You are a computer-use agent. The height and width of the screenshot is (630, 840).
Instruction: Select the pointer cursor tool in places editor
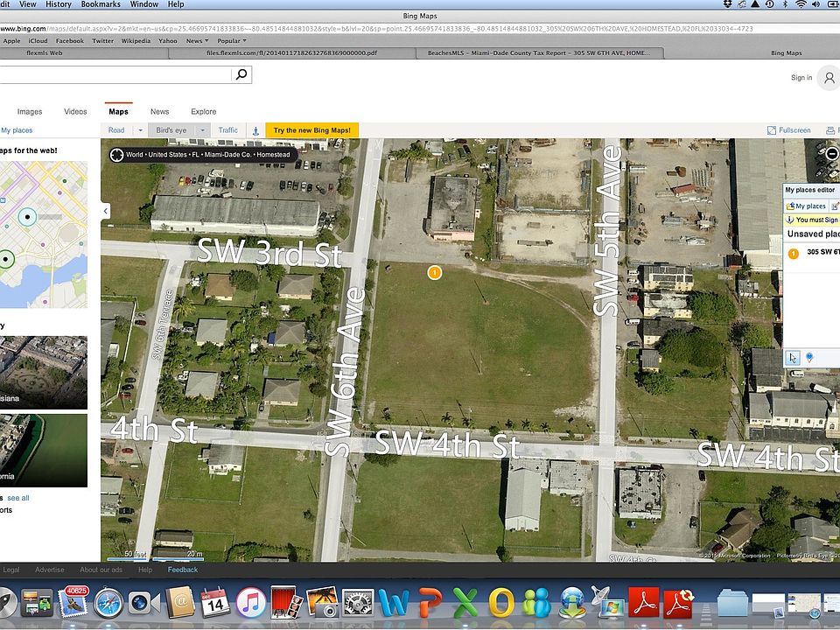pyautogui.click(x=793, y=357)
